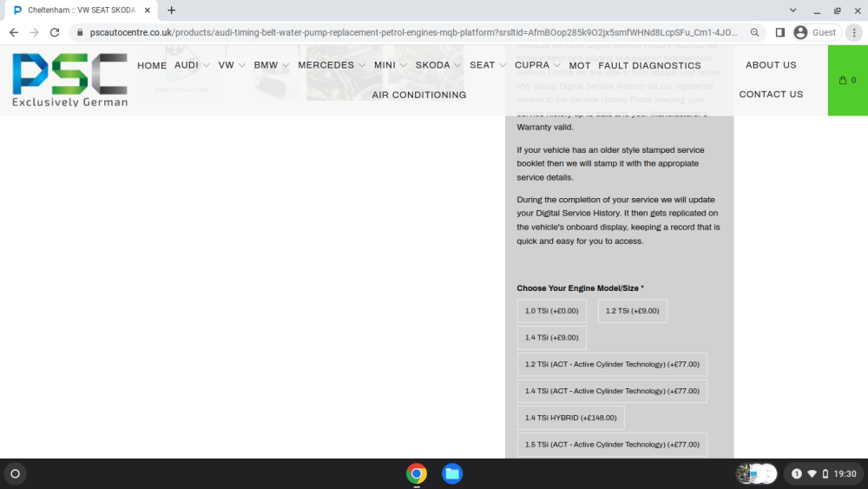Screen dimensions: 868x489
Task: Expand the SKODA menu chevron
Action: pyautogui.click(x=457, y=65)
